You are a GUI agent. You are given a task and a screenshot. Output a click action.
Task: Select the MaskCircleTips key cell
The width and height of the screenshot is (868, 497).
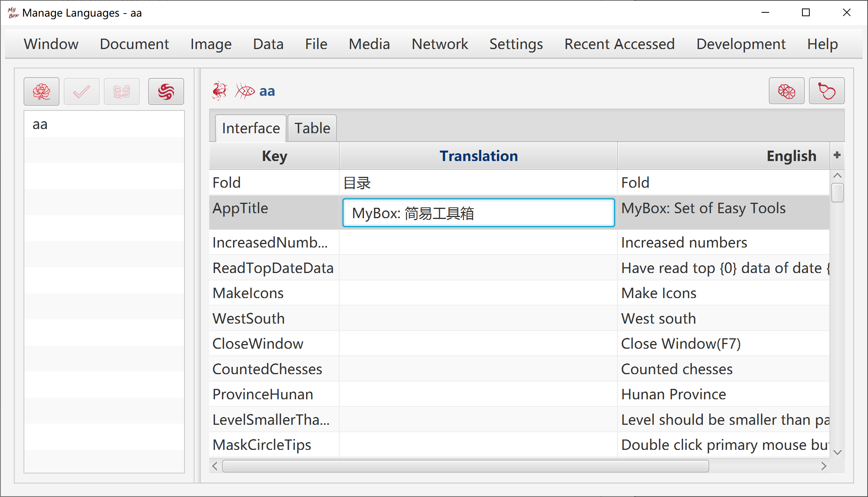[274, 445]
